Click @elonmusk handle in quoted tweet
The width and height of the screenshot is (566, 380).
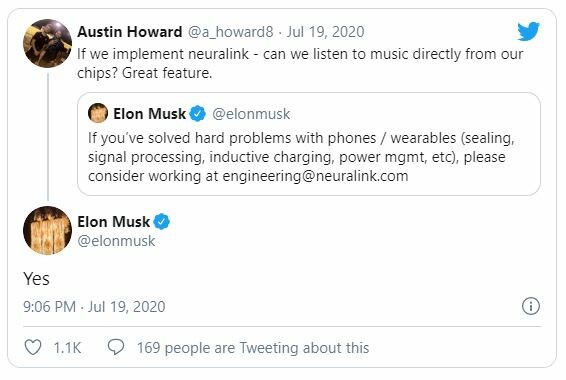pyautogui.click(x=251, y=114)
